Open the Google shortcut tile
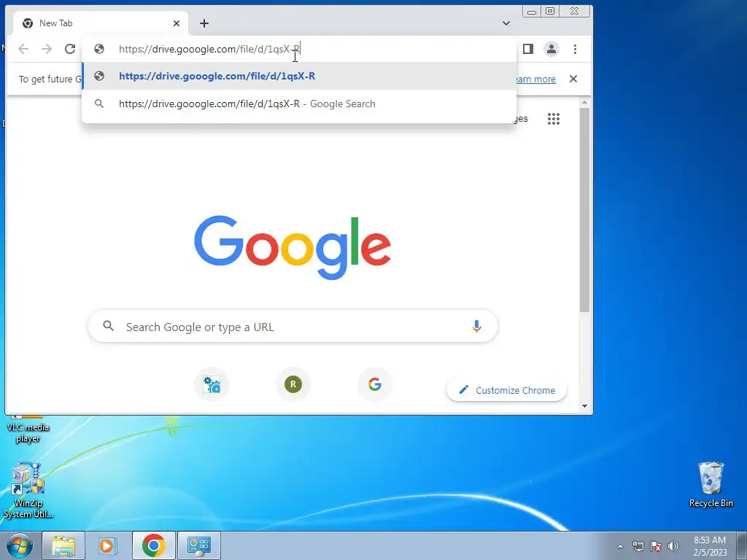 click(x=375, y=384)
